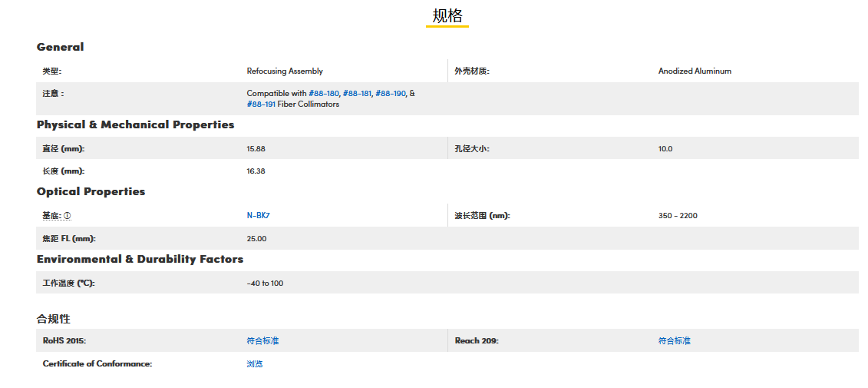The image size is (868, 388).
Task: Click 符合标准 link for Reach 209
Action: click(674, 340)
